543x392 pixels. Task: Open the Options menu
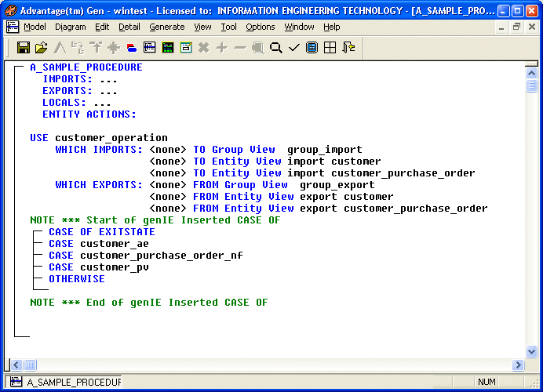point(260,27)
